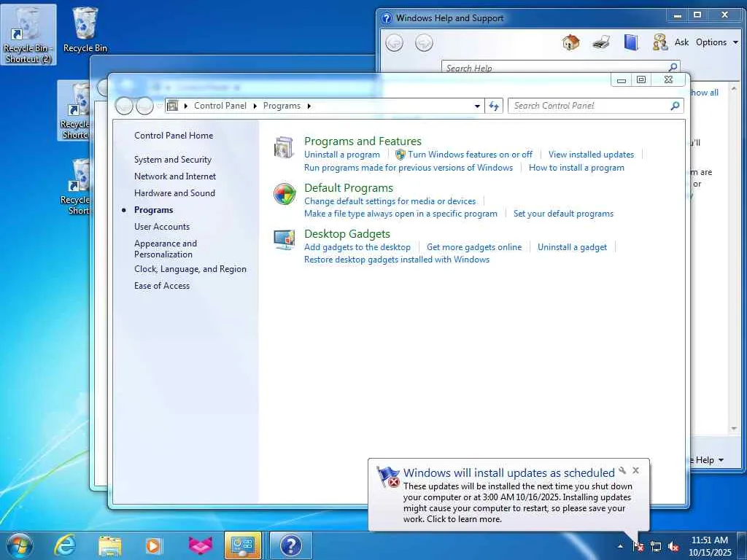This screenshot has width=747, height=560.
Task: Select Recycle Bin - Shortcut (2) desktop icon
Action: point(28,34)
